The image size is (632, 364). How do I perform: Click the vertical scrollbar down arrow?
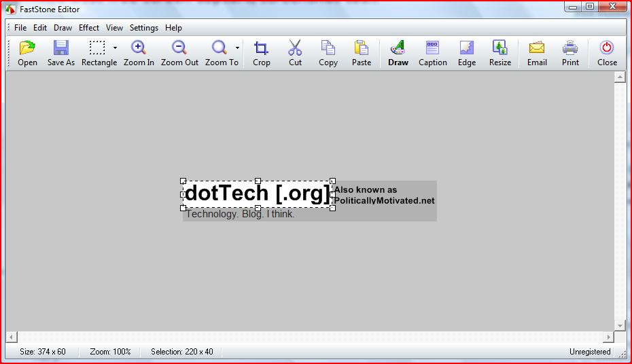tap(619, 326)
